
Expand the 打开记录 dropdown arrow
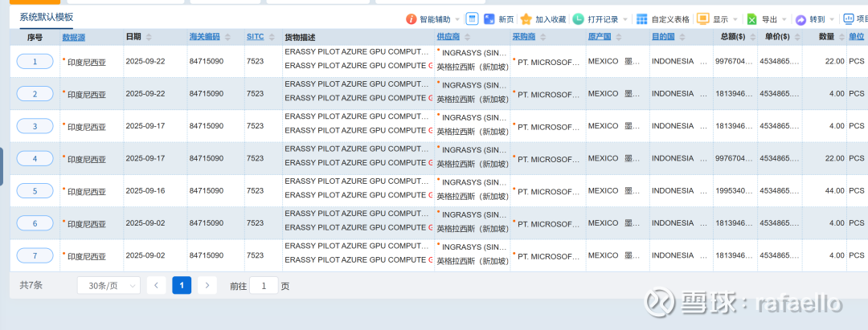click(x=625, y=20)
